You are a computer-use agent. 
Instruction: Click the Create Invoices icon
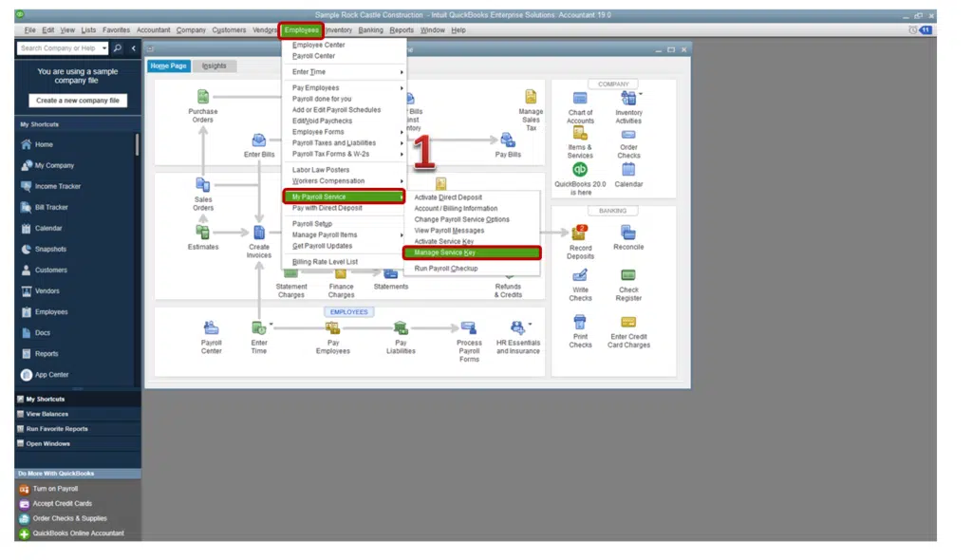pos(258,232)
